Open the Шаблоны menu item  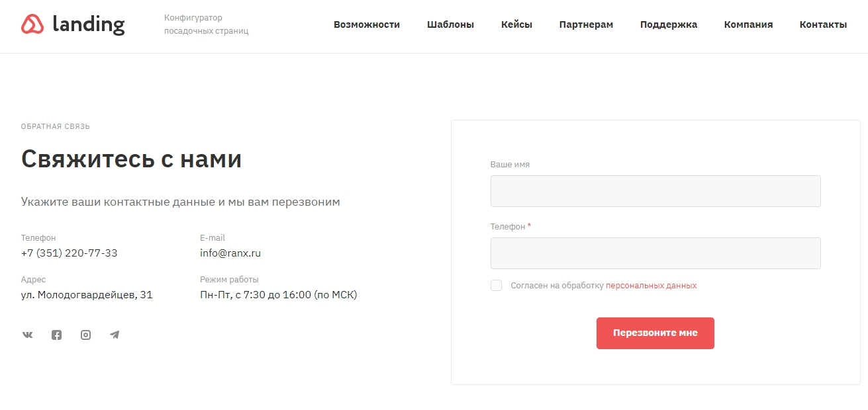point(450,24)
